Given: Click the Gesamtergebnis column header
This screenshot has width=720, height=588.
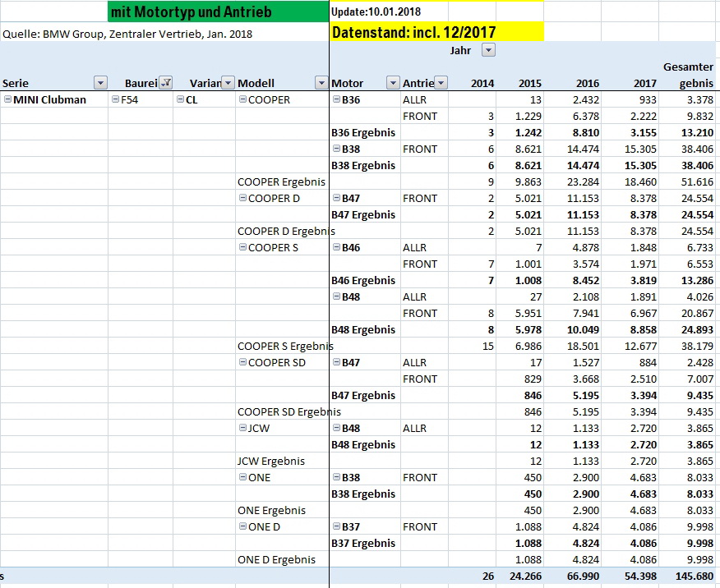Looking at the screenshot, I should click(x=688, y=76).
